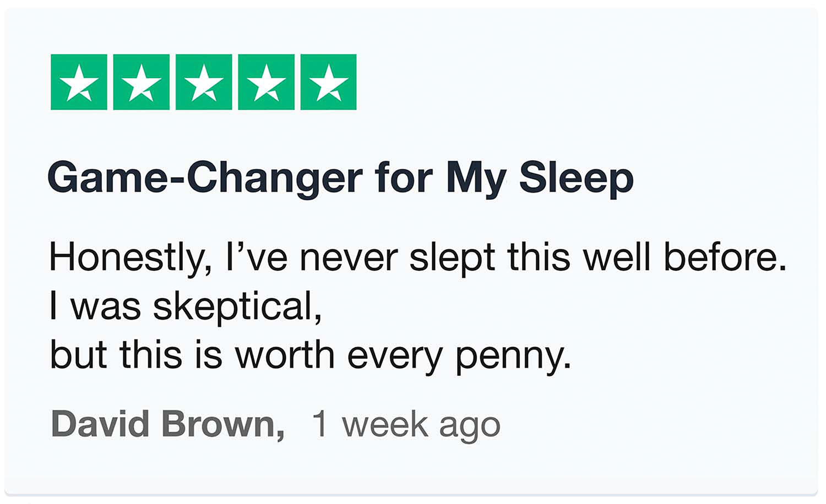Screen dimensions: 826x504
Task: Select the second star rating
Action: click(141, 82)
